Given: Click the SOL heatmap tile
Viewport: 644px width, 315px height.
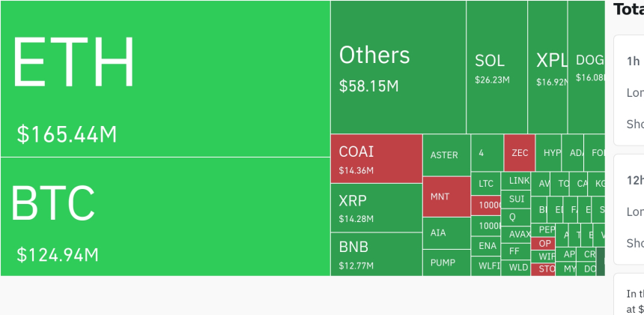Looking at the screenshot, I should [x=496, y=67].
